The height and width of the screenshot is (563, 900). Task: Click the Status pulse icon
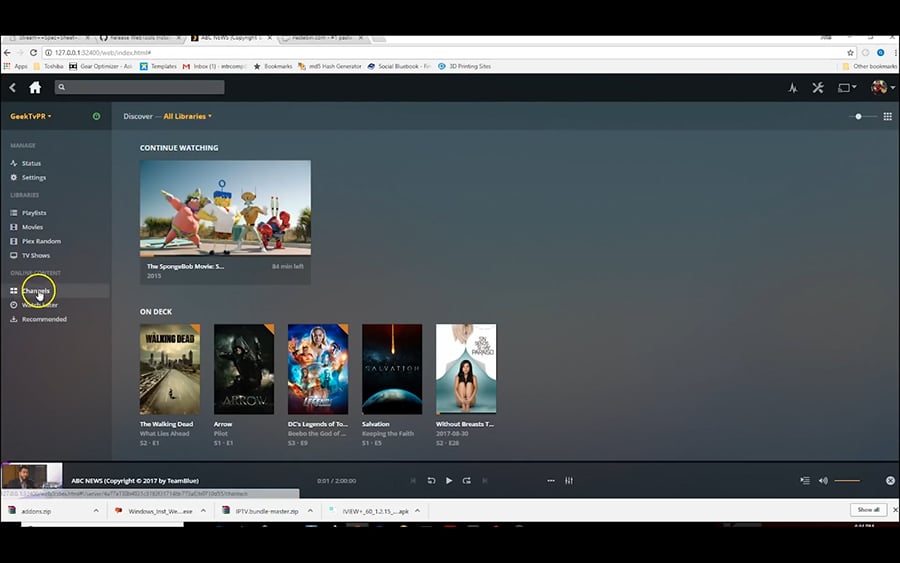[14, 164]
